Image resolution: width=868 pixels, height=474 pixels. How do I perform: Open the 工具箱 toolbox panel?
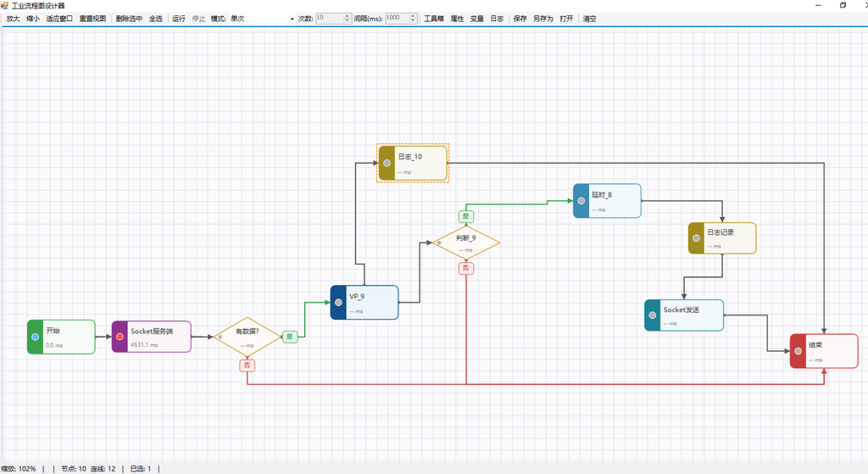(434, 19)
